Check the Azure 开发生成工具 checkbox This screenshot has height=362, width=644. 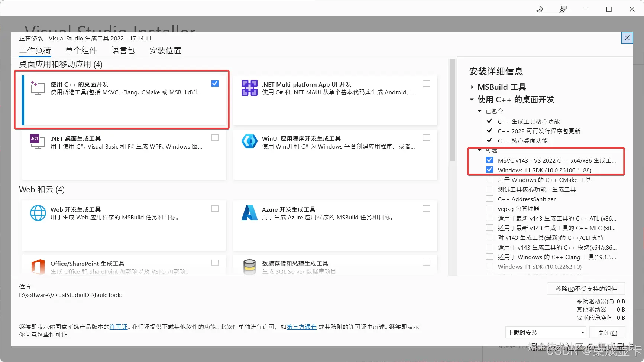(x=426, y=208)
